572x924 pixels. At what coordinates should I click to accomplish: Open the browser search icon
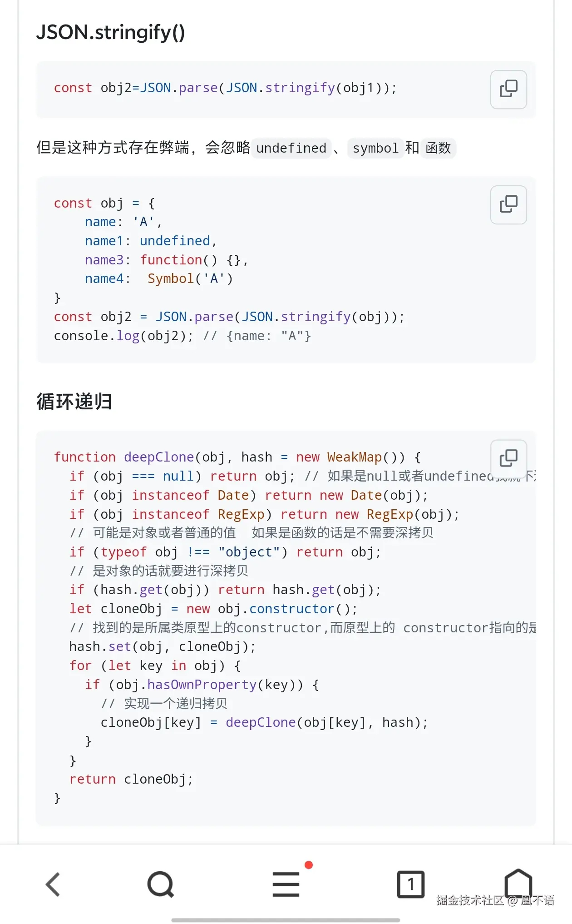161,884
